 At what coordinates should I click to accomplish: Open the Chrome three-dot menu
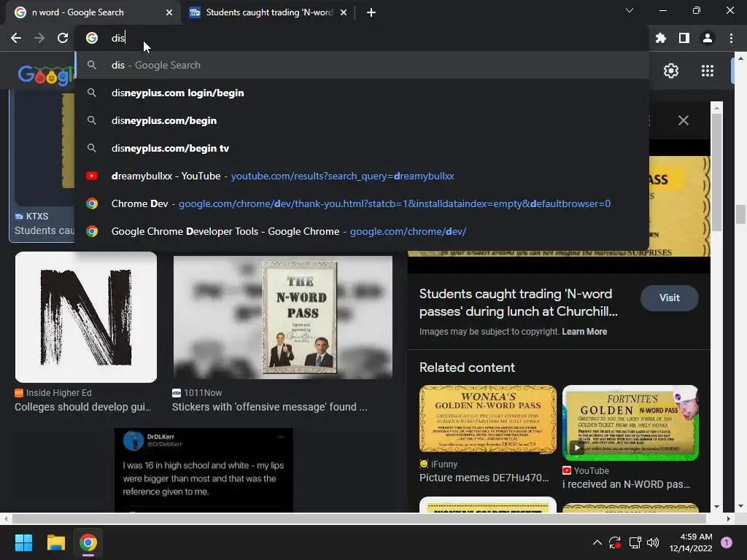pyautogui.click(x=731, y=38)
